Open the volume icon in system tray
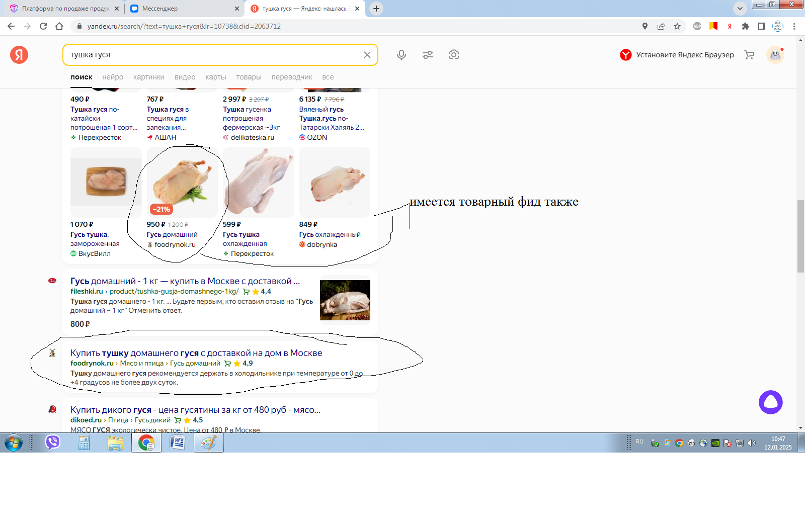805x532 pixels. tap(752, 443)
